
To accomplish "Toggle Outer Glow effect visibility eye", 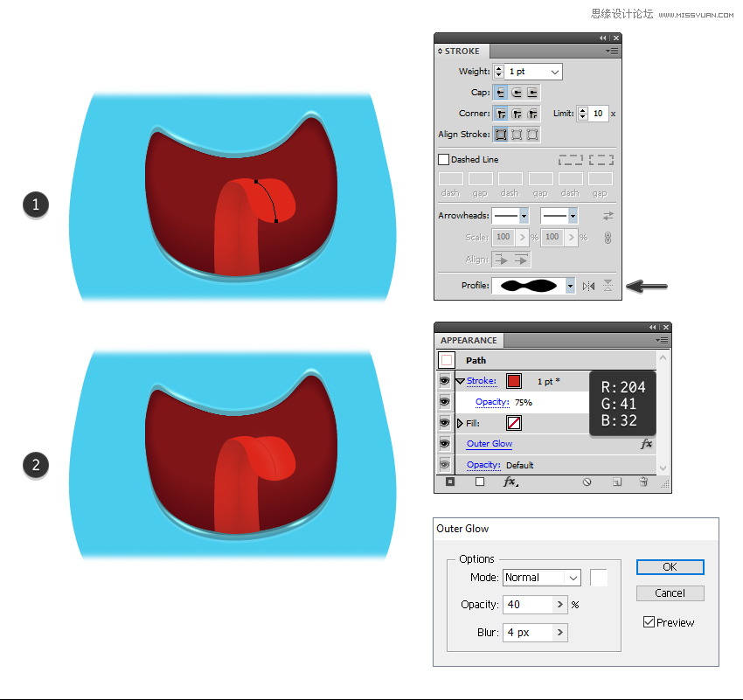I will [444, 444].
